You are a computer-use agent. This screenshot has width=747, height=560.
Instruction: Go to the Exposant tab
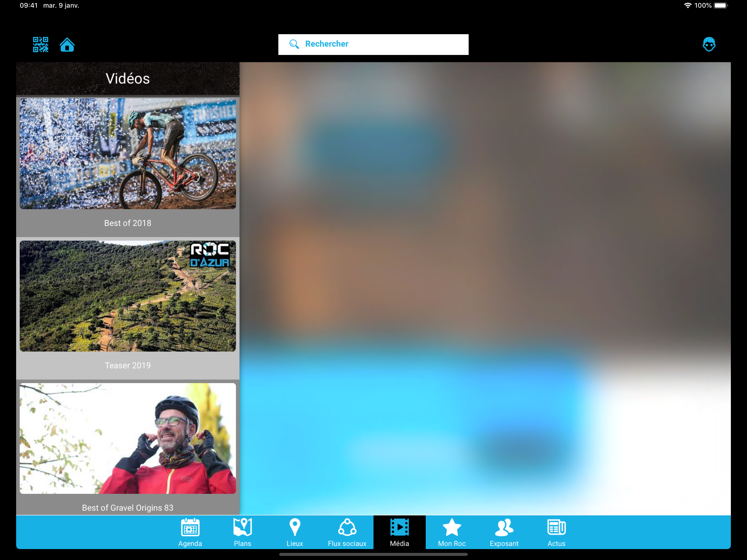pyautogui.click(x=504, y=532)
